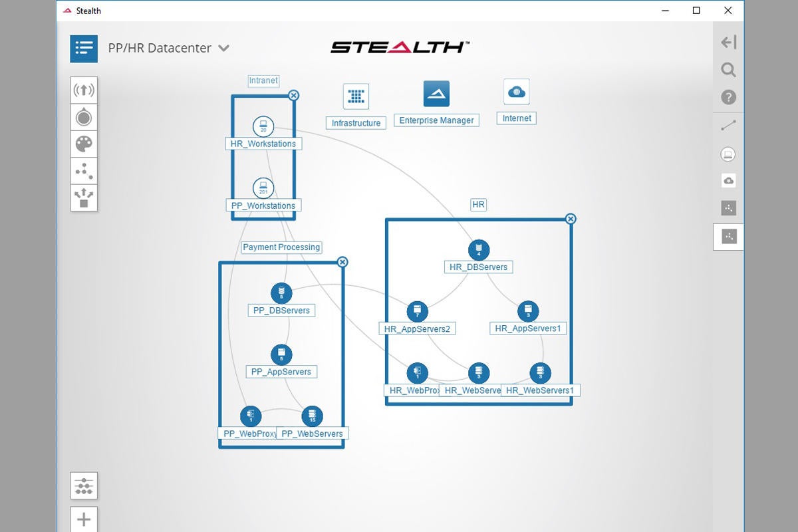
Task: Click the upper gray dots square in sidebar
Action: pos(728,208)
